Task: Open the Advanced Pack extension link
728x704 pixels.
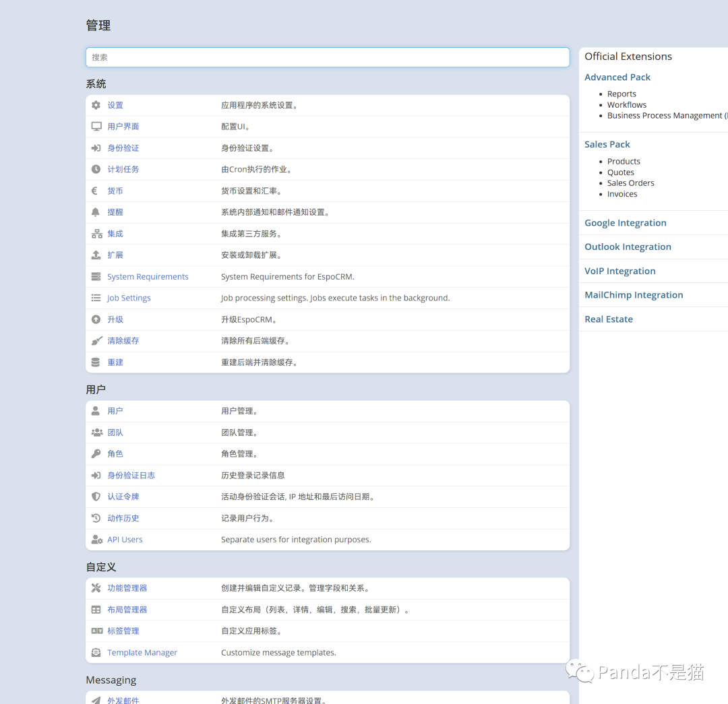Action: [x=617, y=77]
